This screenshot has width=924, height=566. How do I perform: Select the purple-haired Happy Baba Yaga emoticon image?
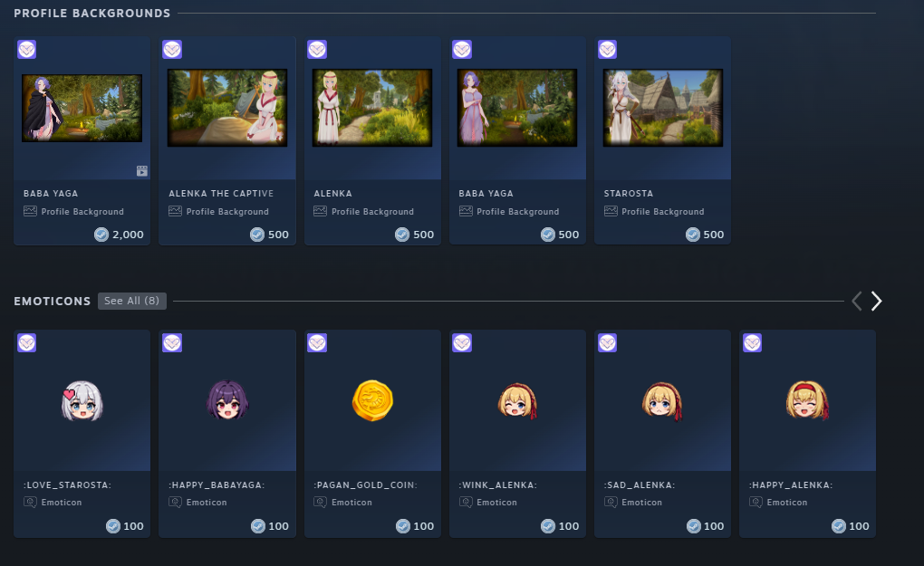point(227,400)
